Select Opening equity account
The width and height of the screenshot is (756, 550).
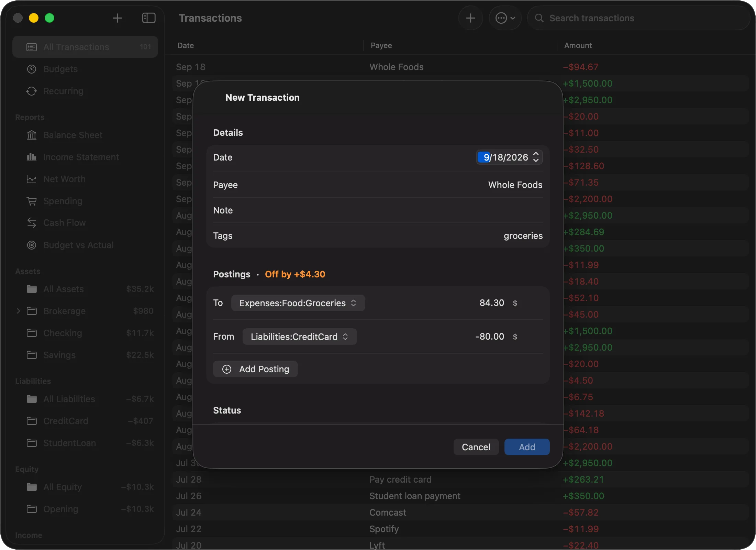[x=85, y=509]
